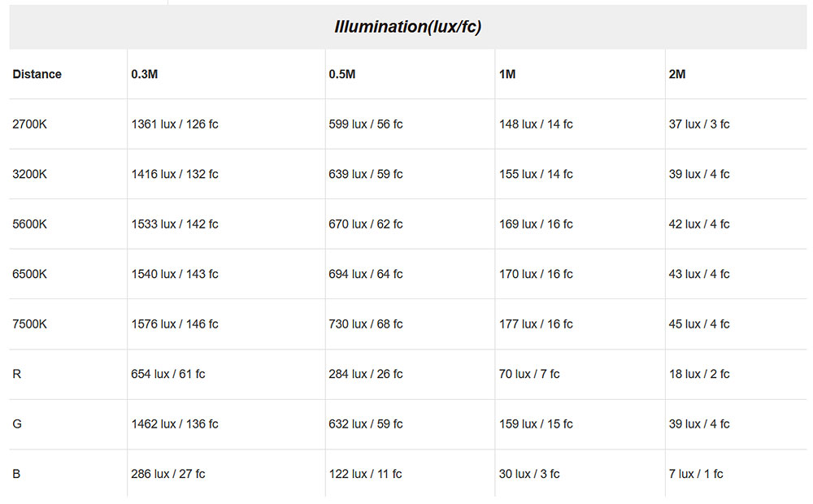Select the 6500K row label
Viewport: 813px width, 504px height.
[29, 274]
